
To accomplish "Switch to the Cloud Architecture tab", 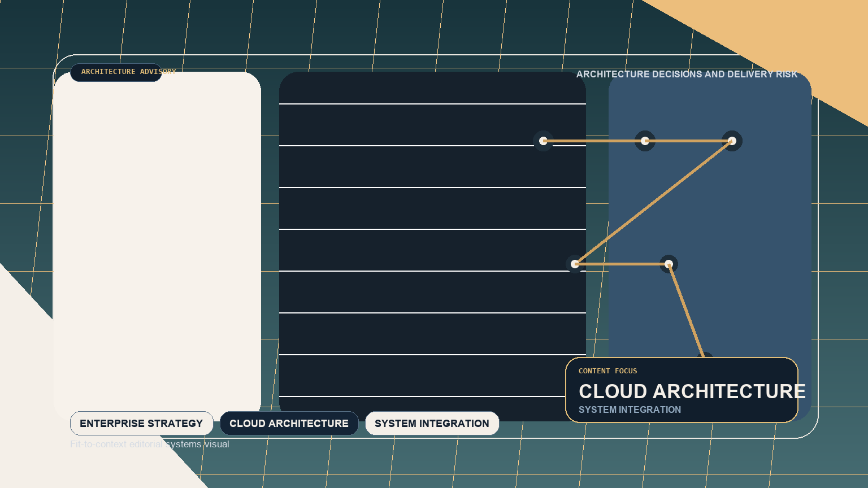I will click(289, 423).
